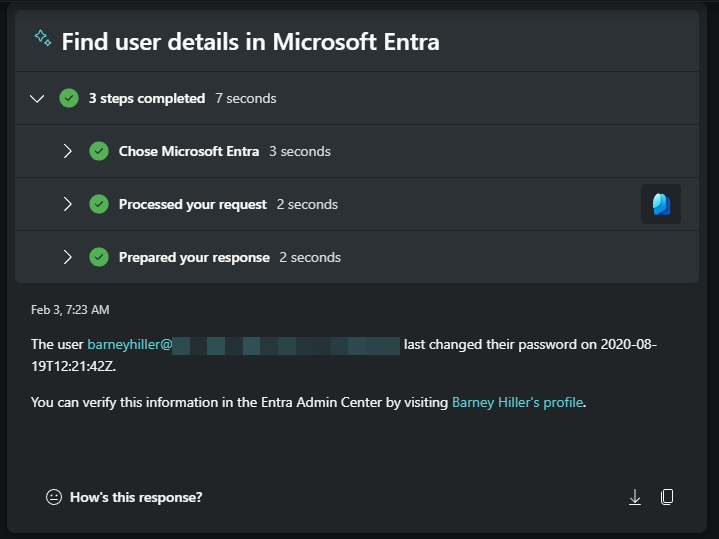Viewport: 719px width, 539px height.
Task: Click the Chose Microsoft Entra label
Action: coord(189,151)
